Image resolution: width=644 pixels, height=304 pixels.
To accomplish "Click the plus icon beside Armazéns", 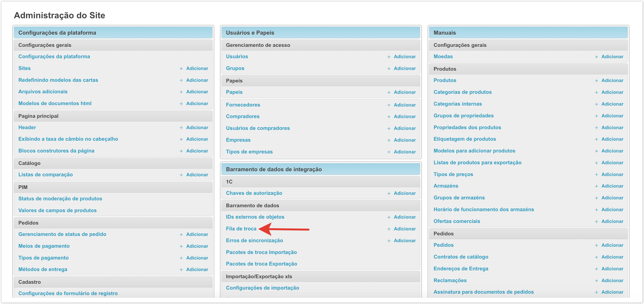I will (596, 186).
